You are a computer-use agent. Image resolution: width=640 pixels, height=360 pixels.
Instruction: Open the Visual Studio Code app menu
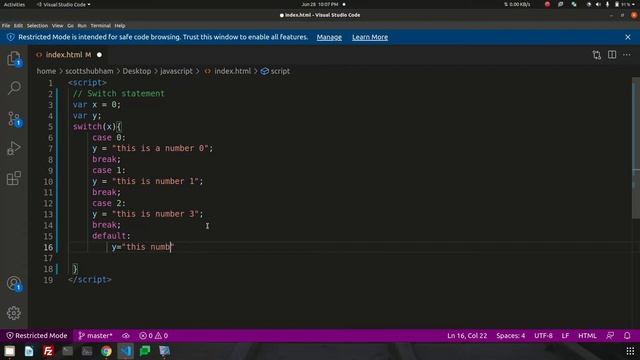click(64, 4)
